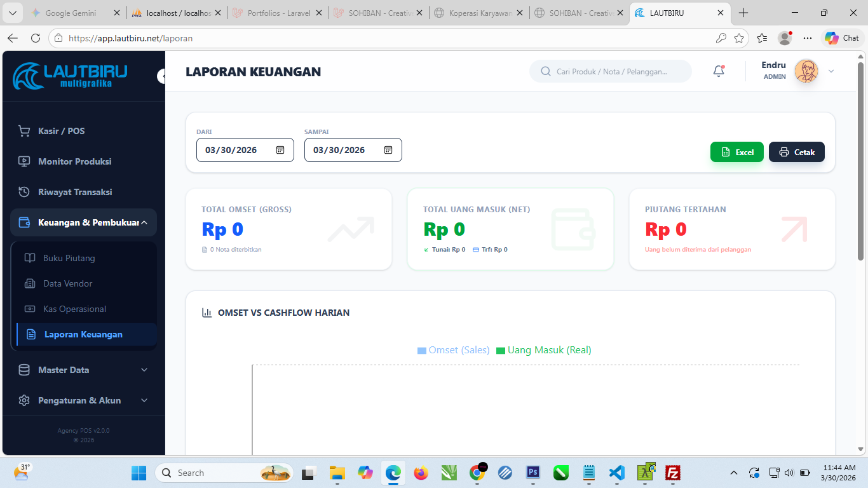Screen dimensions: 868x488
Task: Open the notification bell
Action: (718, 71)
